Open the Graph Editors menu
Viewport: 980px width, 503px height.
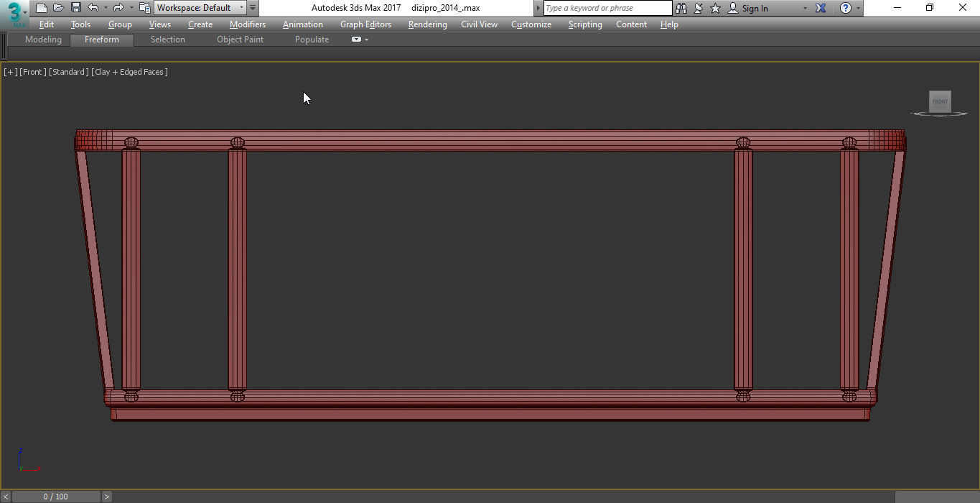365,24
